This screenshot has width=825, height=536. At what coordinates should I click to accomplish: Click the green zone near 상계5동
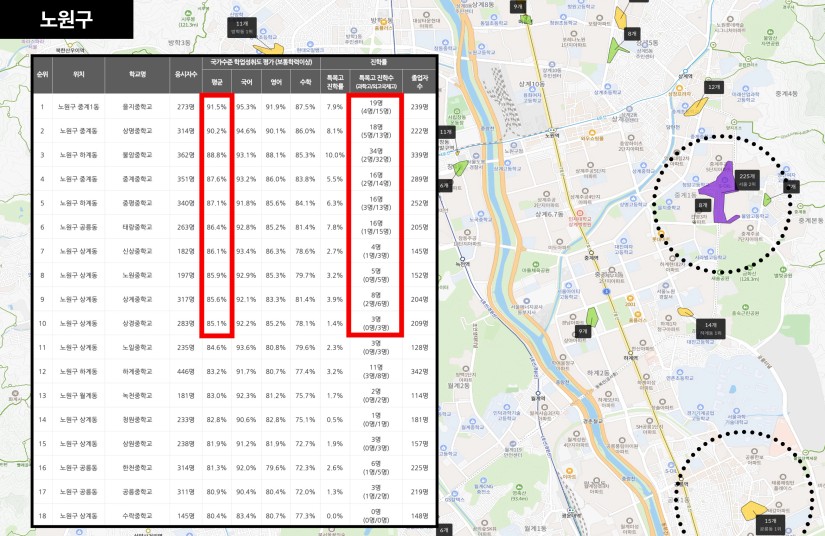[617, 50]
